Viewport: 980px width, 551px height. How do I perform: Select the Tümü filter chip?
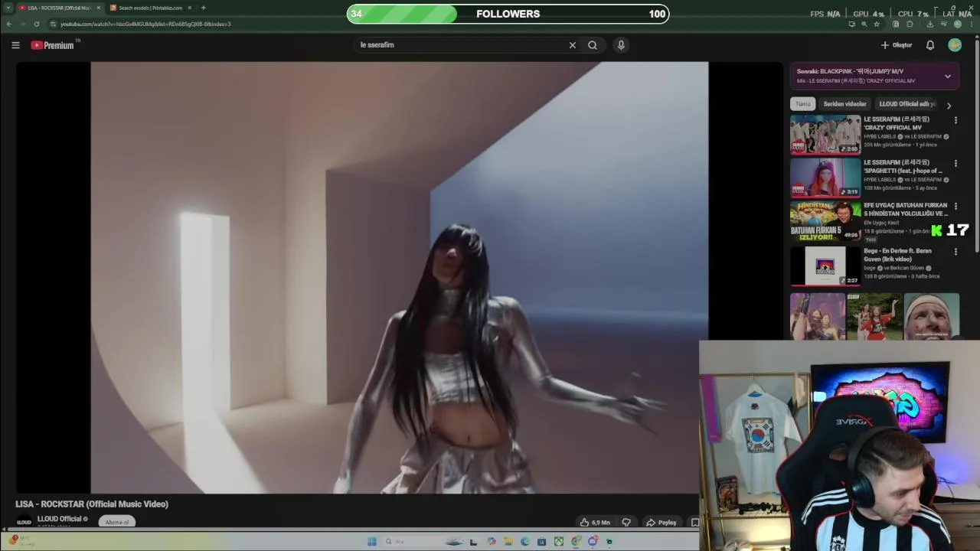pyautogui.click(x=802, y=104)
